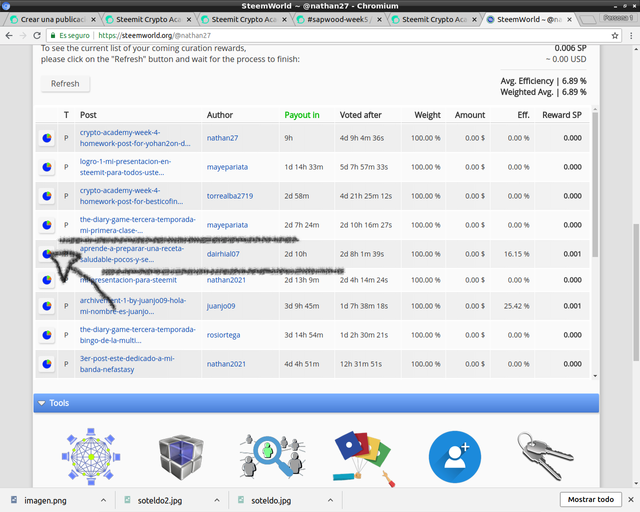Open the keys tool icon
Image resolution: width=640 pixels, height=512 pixels.
tap(545, 456)
